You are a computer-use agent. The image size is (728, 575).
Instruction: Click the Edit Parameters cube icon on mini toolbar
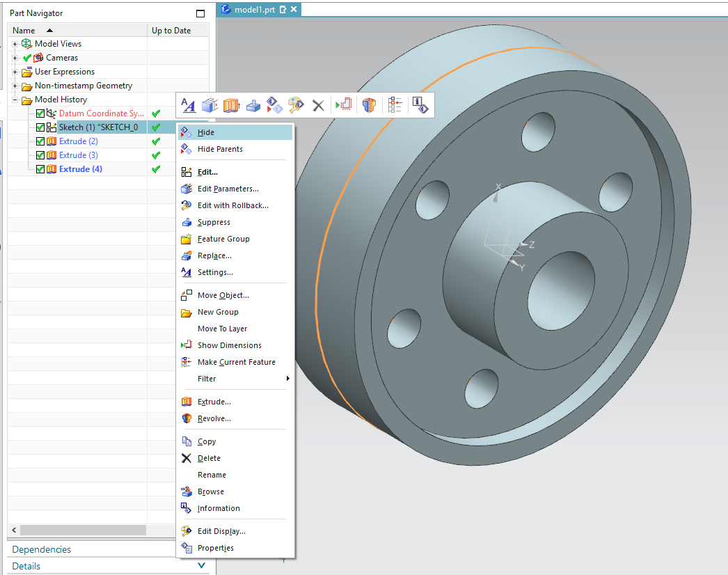pyautogui.click(x=209, y=105)
